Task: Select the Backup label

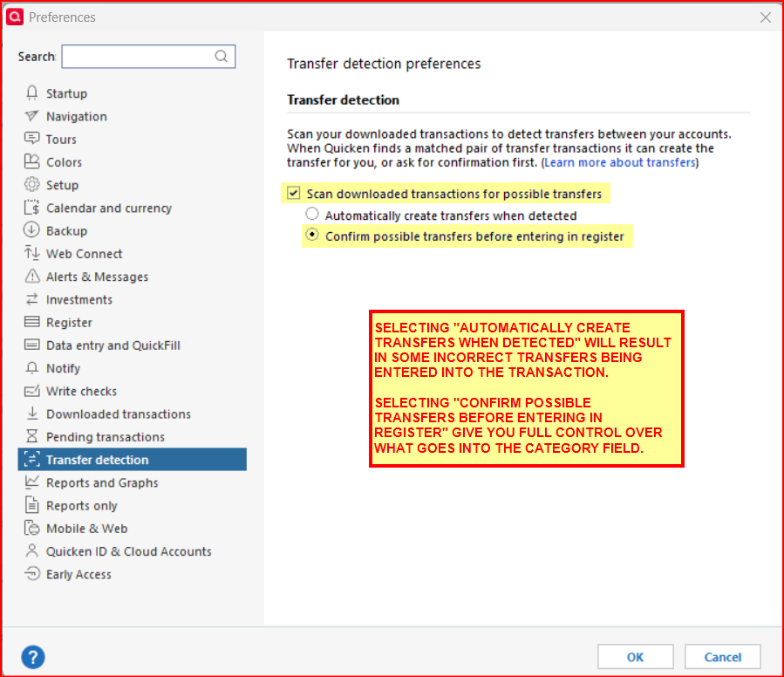Action: [66, 230]
